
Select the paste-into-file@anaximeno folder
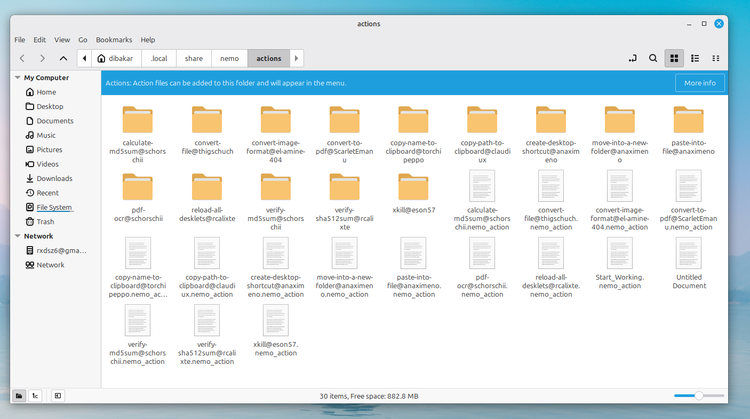[x=689, y=130]
